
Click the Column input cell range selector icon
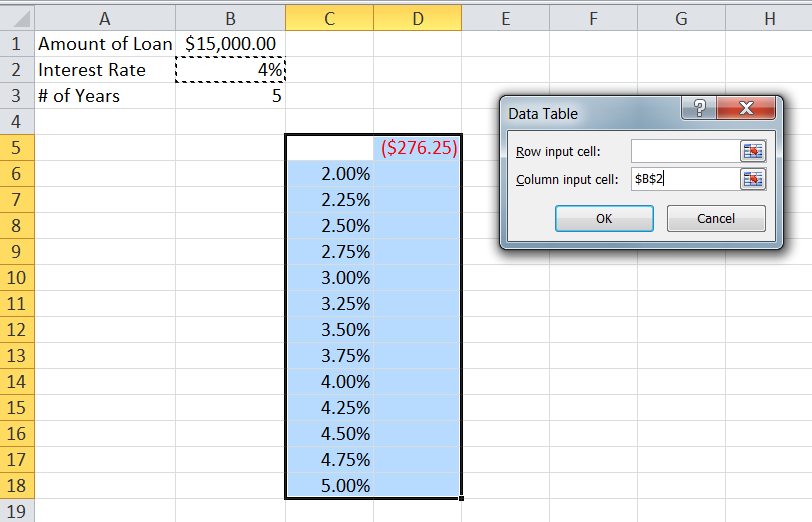752,179
